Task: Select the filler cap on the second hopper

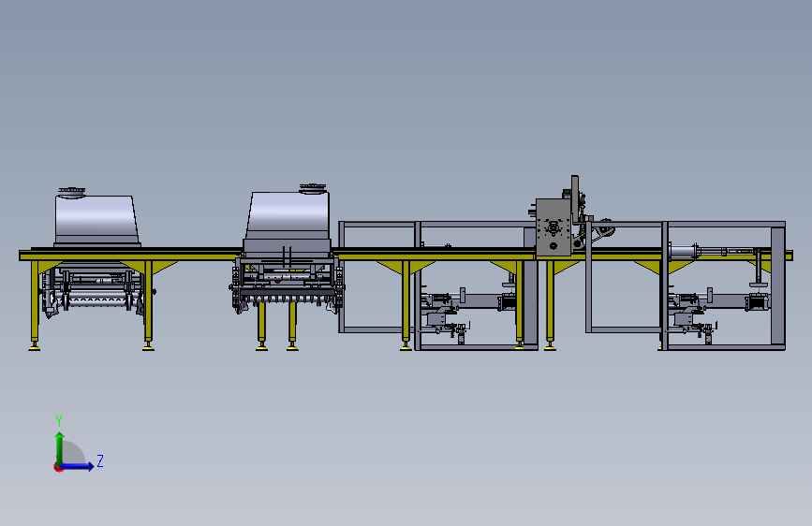Action: click(312, 188)
